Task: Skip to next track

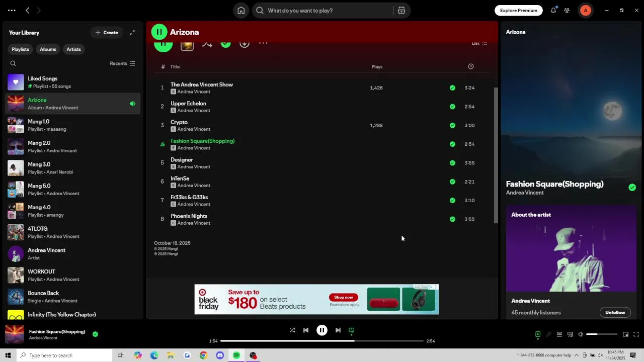Action: (338, 330)
